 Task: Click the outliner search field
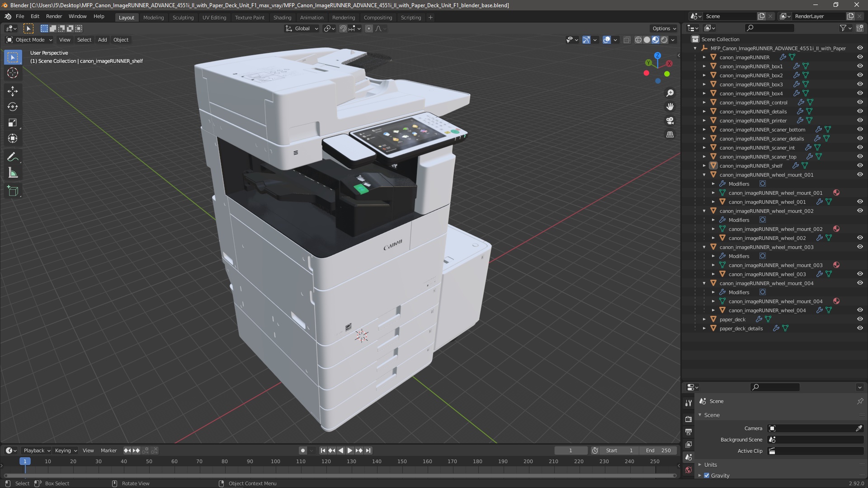769,28
